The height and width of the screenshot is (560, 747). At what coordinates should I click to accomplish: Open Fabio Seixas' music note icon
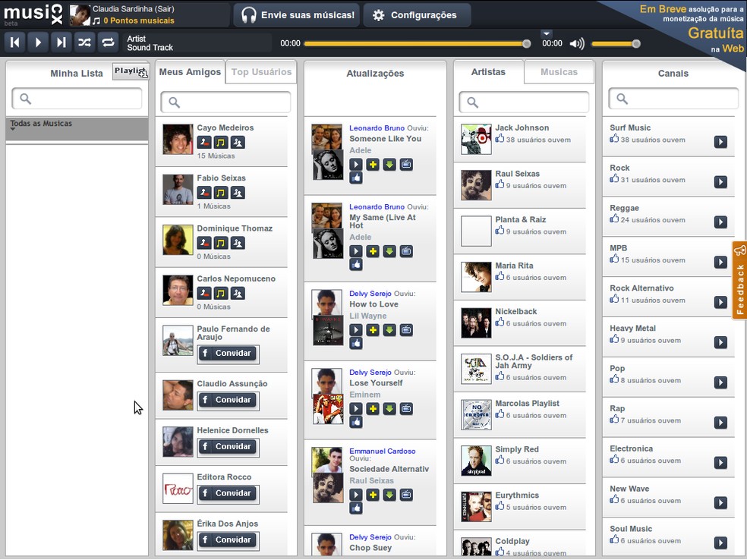click(x=221, y=193)
